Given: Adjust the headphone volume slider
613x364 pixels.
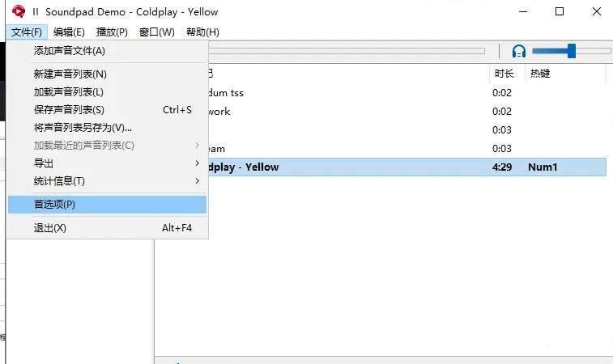Looking at the screenshot, I should pyautogui.click(x=571, y=51).
